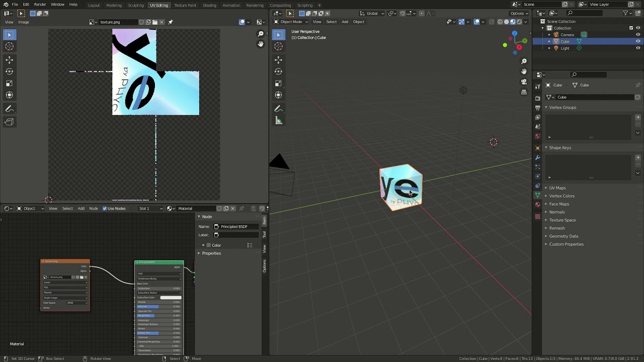Expand the UV Maps panel

coord(557,188)
